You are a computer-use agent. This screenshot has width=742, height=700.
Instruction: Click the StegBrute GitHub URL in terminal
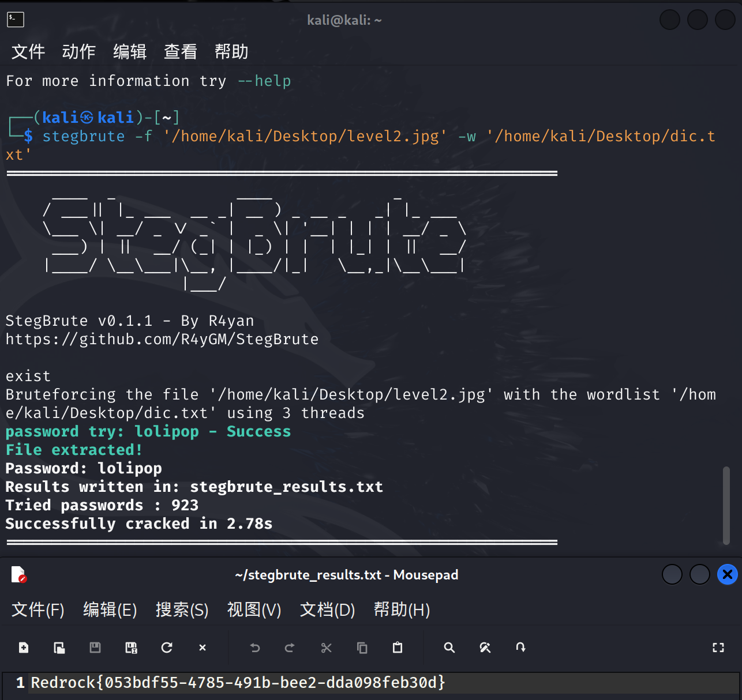162,339
